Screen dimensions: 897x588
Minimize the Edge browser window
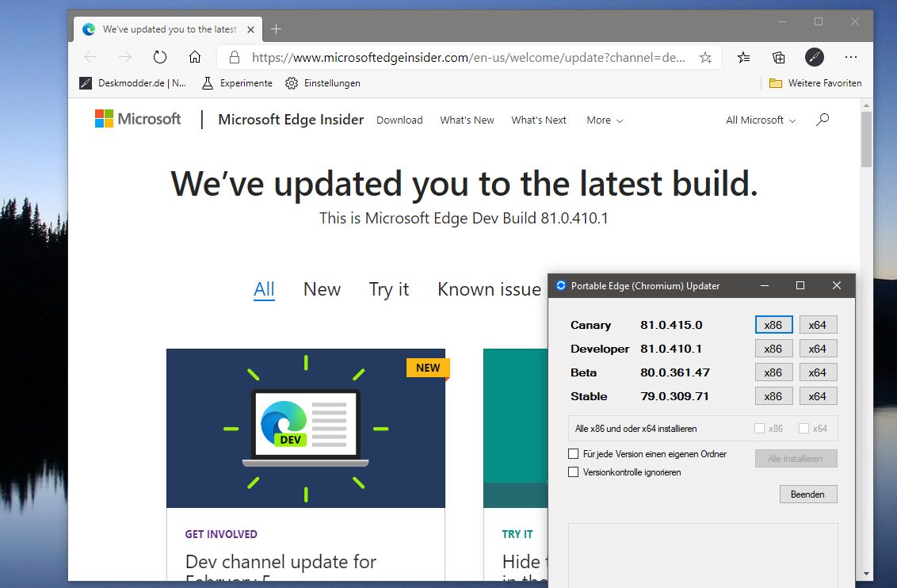point(782,21)
